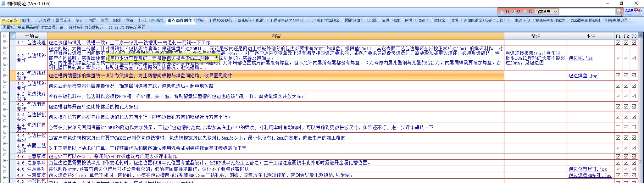Go to the 外层 tab

pos(105,20)
